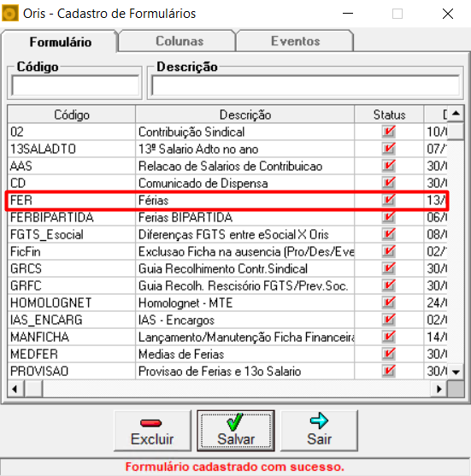Select the FERBIPARTIDA code cell
Screen dimensions: 471x476
click(x=72, y=217)
